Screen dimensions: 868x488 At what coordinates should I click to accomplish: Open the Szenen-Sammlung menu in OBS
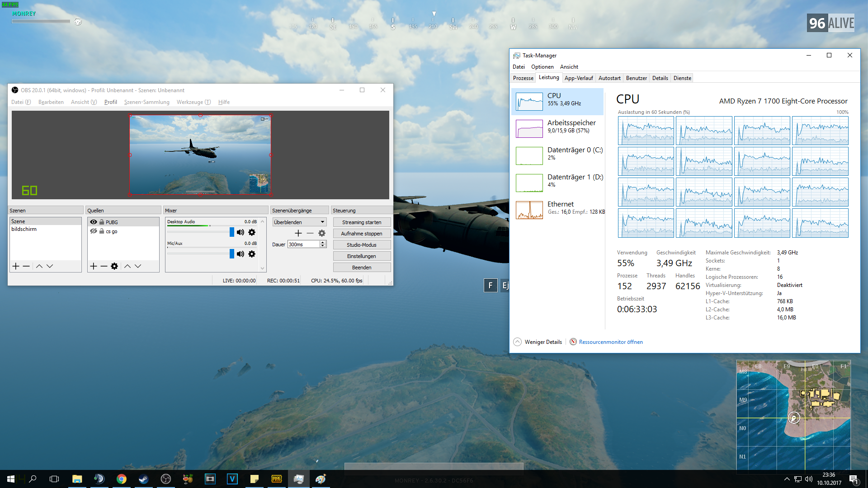coord(146,102)
